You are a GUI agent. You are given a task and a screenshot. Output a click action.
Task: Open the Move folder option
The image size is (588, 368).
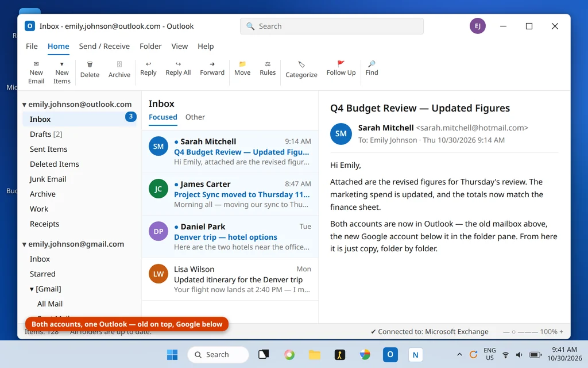point(242,68)
